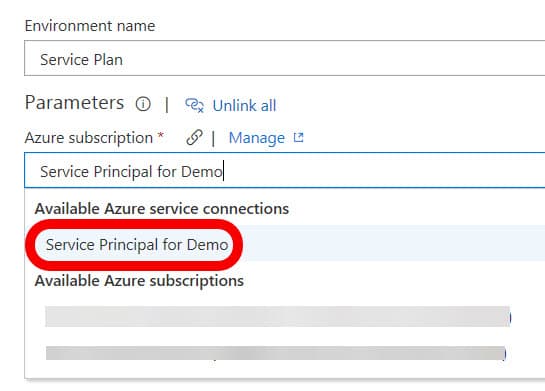Click the Azure subscription field label
Screen dimensions: 545x391
(x=89, y=138)
